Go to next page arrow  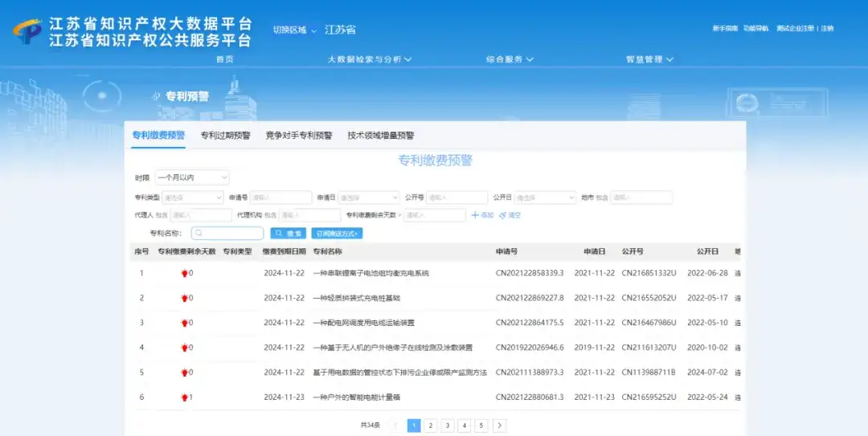(499, 426)
